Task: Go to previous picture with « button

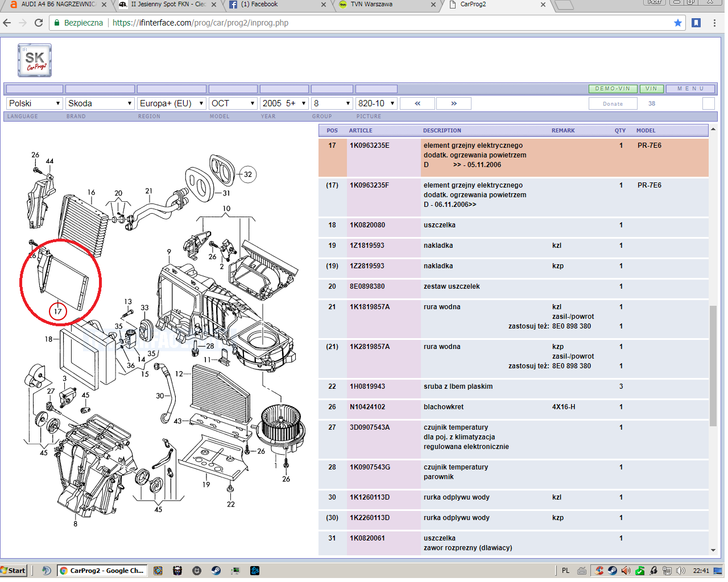Action: (x=417, y=103)
